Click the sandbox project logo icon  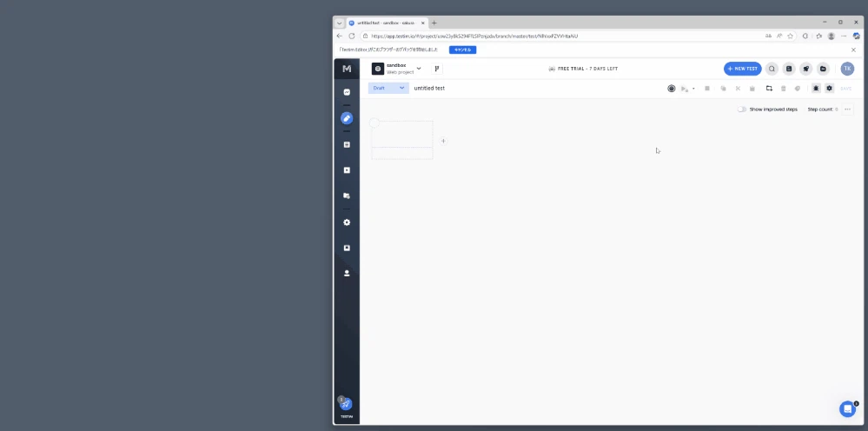(x=378, y=69)
